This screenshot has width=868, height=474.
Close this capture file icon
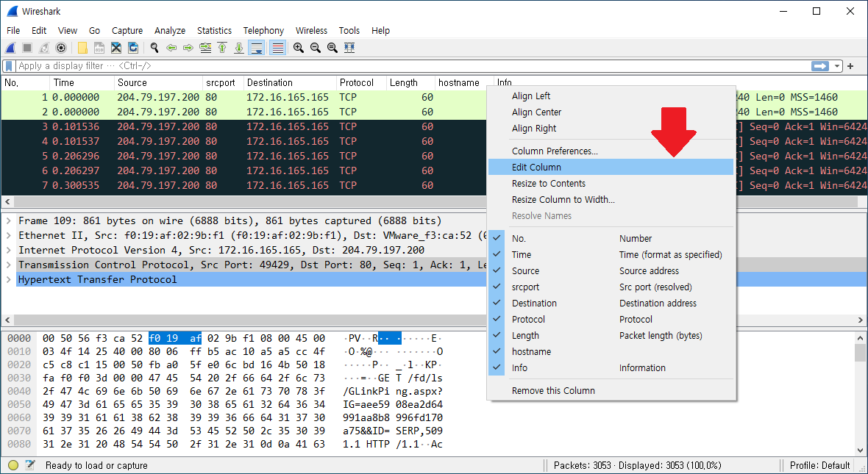pyautogui.click(x=116, y=48)
